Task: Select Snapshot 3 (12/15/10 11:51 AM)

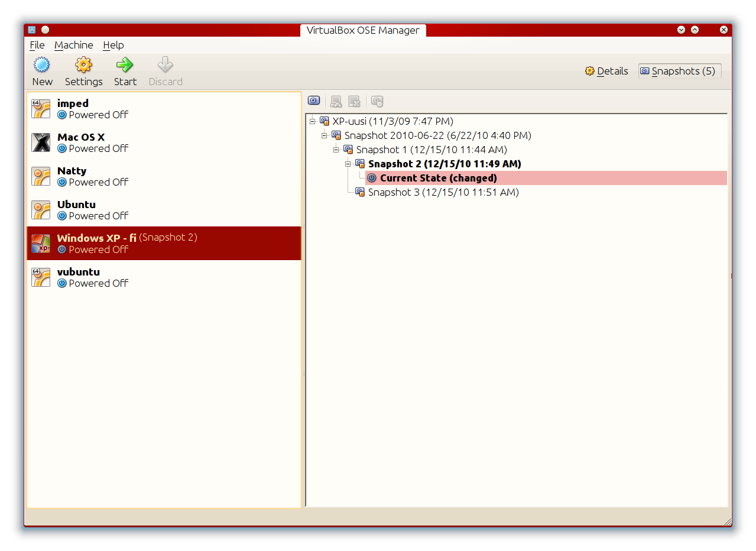Action: (443, 192)
